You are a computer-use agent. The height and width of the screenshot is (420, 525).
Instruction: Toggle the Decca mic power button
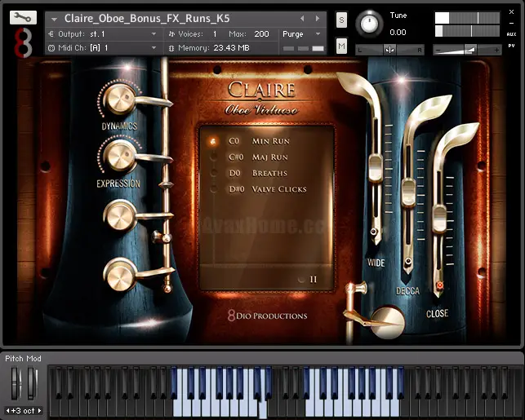click(x=408, y=261)
